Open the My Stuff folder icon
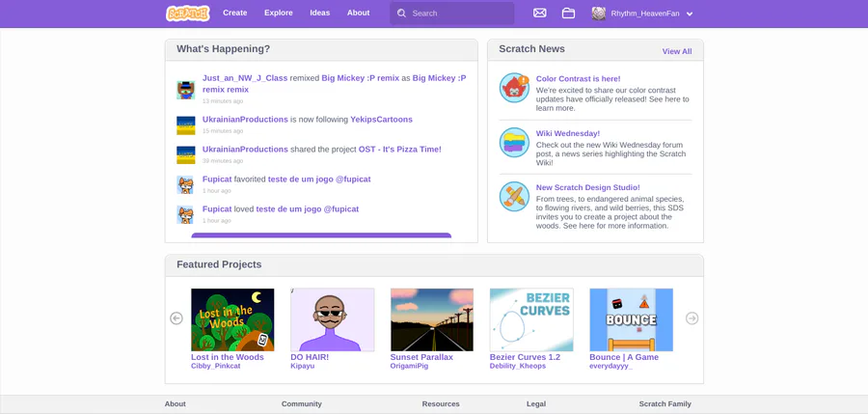This screenshot has height=414, width=868. 568,13
